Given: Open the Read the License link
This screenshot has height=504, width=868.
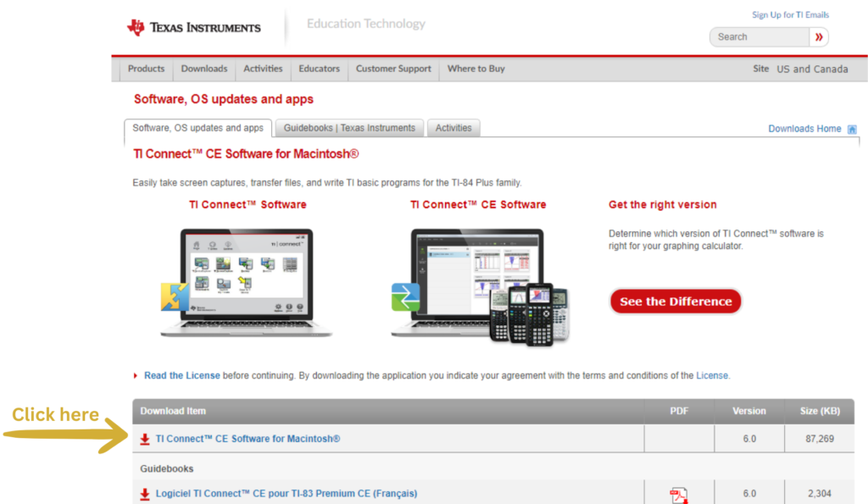Looking at the screenshot, I should click(x=181, y=375).
